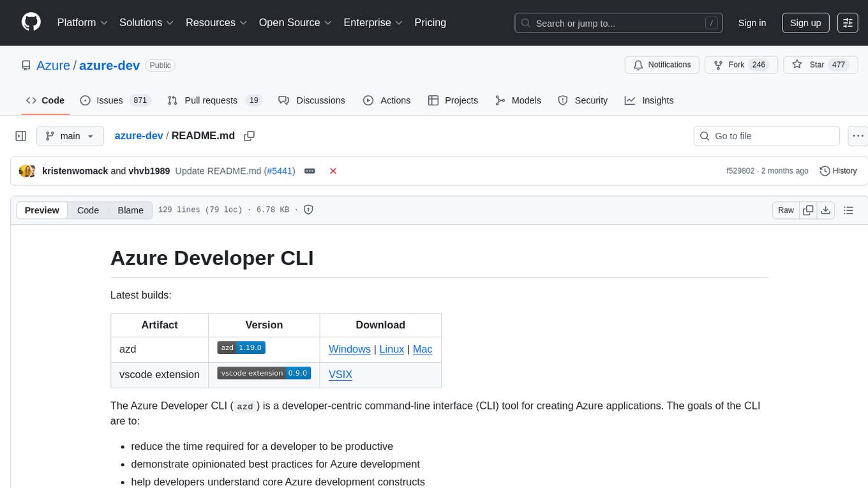
Task: Open the Issues tab
Action: (x=115, y=100)
